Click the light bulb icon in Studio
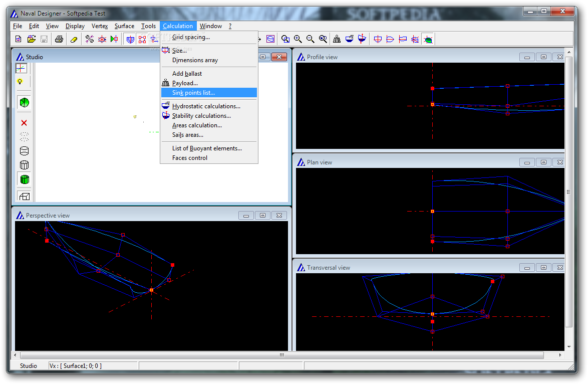 [x=20, y=81]
